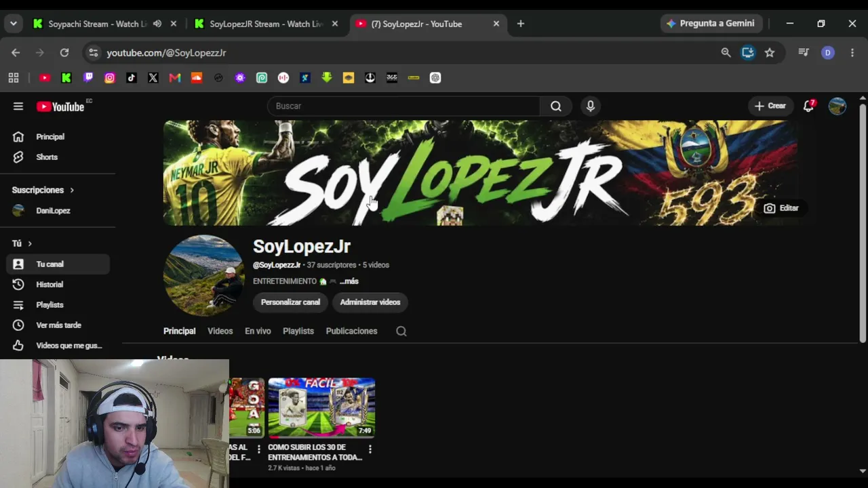Open Shorts in the sidebar
Screen dimensions: 868x488
pos(58,157)
